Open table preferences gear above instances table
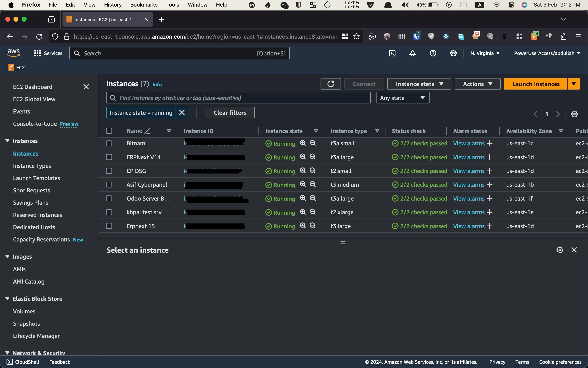This screenshot has width=588, height=368. (574, 114)
